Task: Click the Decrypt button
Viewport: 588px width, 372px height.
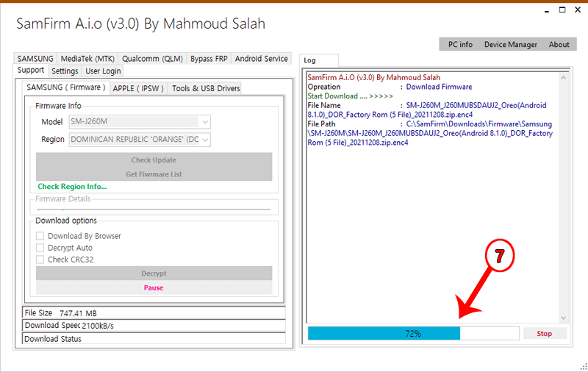Action: tap(154, 273)
